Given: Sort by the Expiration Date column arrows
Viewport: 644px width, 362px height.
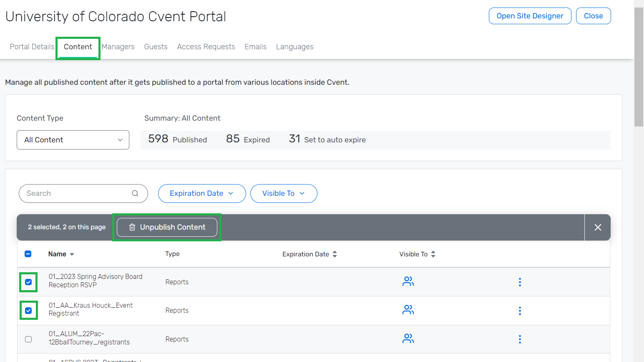Looking at the screenshot, I should [335, 254].
